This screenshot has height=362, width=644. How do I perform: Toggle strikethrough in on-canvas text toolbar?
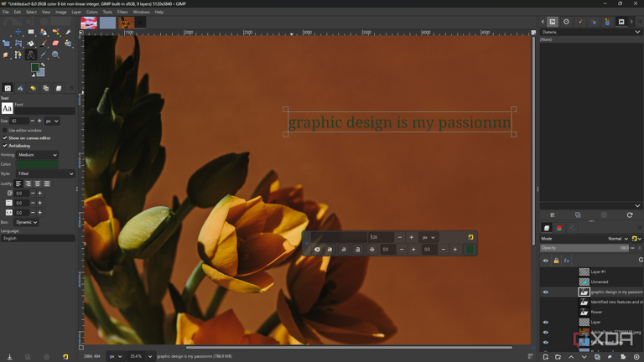point(371,249)
